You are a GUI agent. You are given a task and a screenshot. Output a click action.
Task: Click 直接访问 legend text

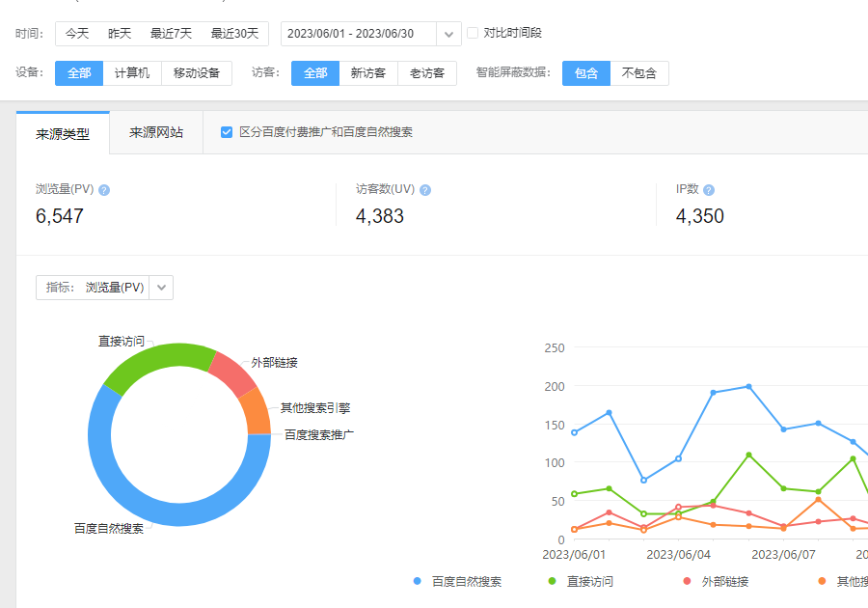(x=590, y=581)
